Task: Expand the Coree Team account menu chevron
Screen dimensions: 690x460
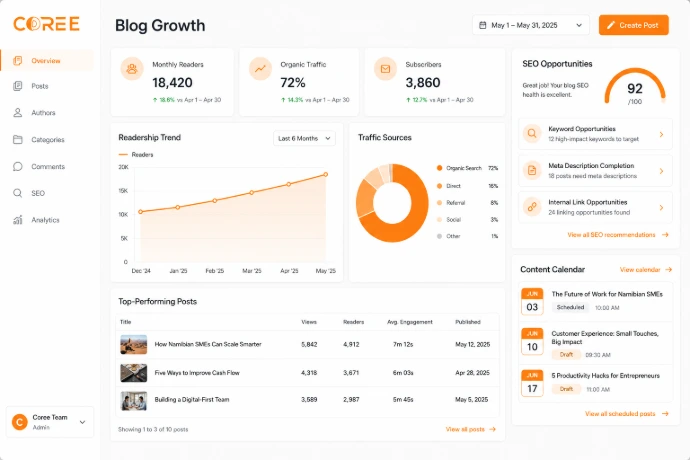Action: click(82, 422)
